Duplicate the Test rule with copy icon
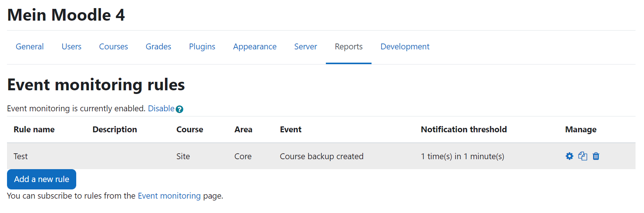 click(583, 156)
